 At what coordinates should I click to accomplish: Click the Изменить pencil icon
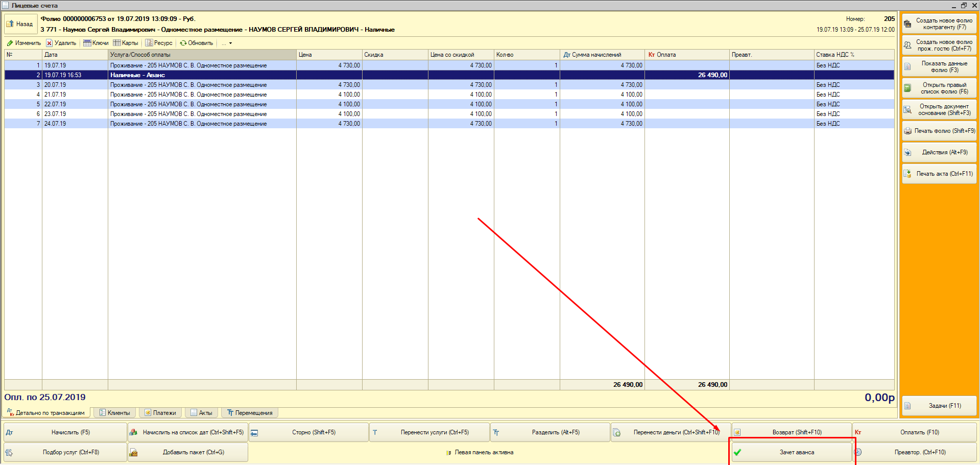(10, 43)
